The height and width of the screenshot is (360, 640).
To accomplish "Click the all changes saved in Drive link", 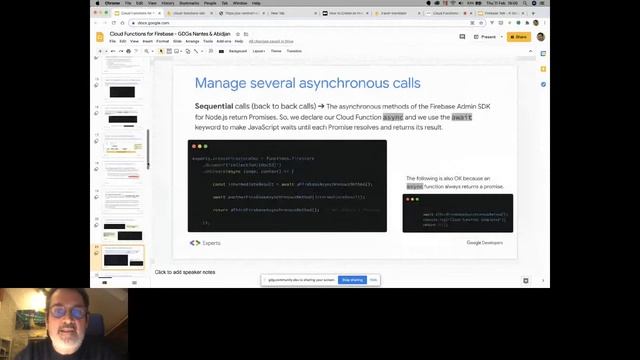I will click(271, 42).
